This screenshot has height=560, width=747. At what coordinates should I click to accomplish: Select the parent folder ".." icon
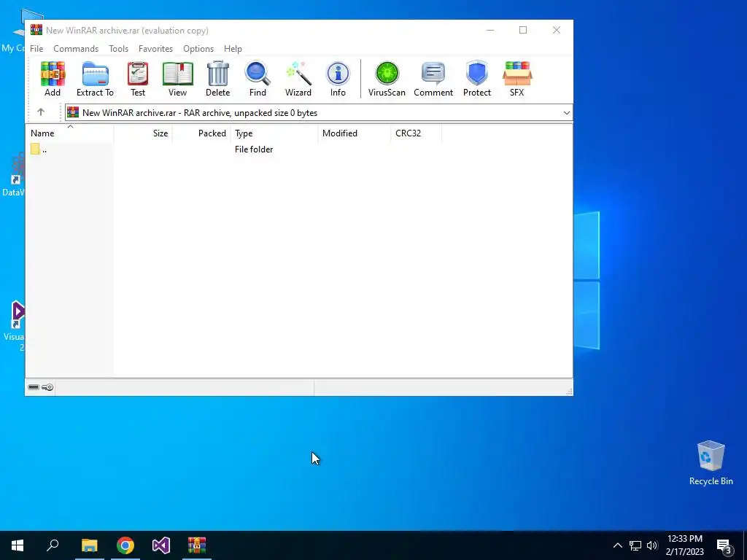click(35, 149)
